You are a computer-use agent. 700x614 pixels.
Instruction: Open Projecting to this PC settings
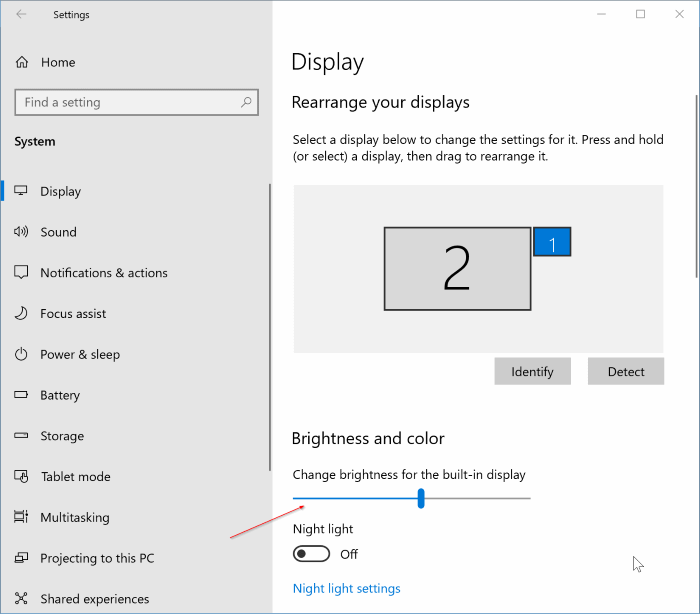click(x=96, y=559)
